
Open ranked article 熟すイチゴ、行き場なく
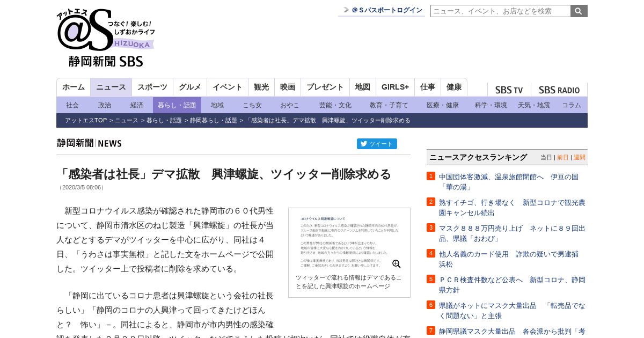(x=512, y=208)
